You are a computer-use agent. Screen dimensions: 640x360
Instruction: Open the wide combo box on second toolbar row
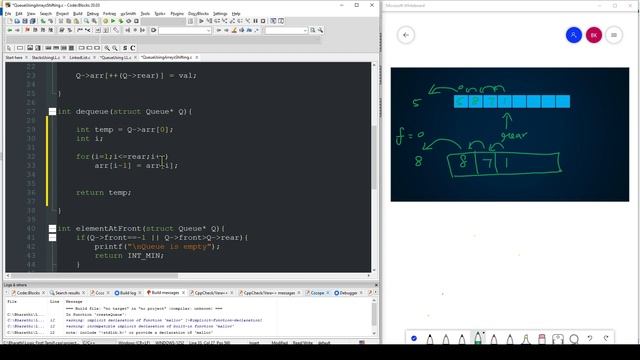185,31
